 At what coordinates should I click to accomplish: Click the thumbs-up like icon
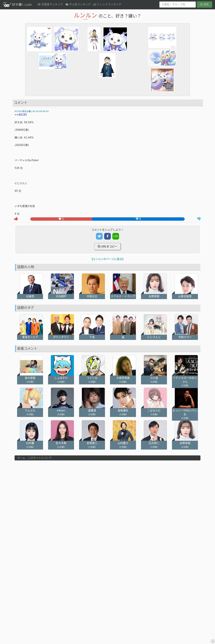click(x=16, y=219)
